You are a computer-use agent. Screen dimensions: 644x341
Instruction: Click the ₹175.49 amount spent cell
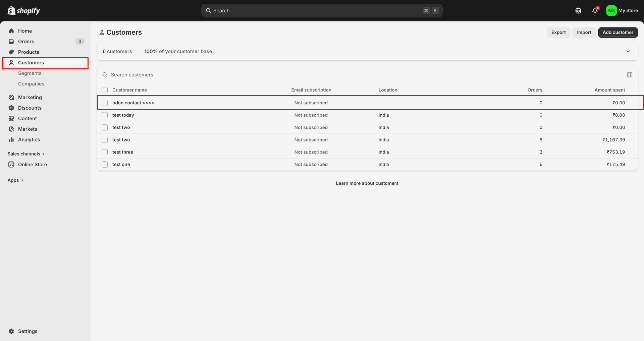click(x=615, y=164)
